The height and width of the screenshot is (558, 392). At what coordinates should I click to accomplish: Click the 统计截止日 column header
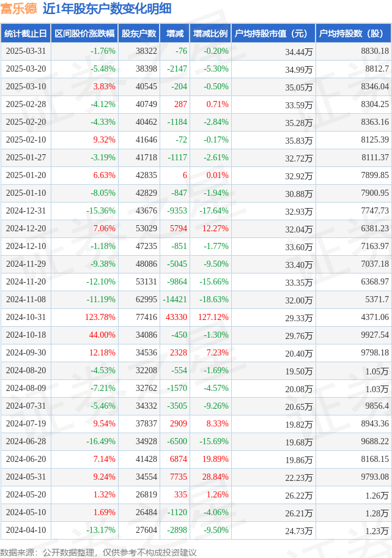(x=26, y=34)
